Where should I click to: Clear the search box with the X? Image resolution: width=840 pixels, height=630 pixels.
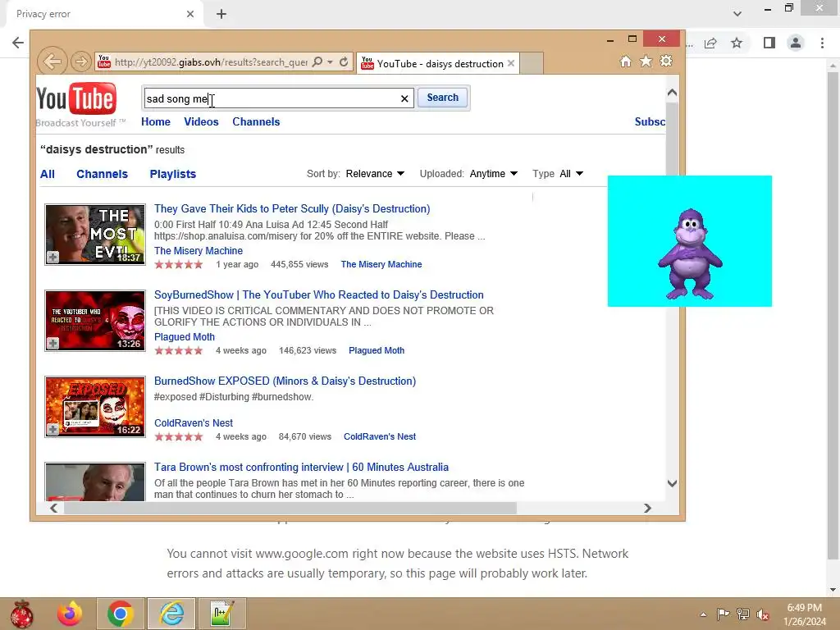[404, 98]
